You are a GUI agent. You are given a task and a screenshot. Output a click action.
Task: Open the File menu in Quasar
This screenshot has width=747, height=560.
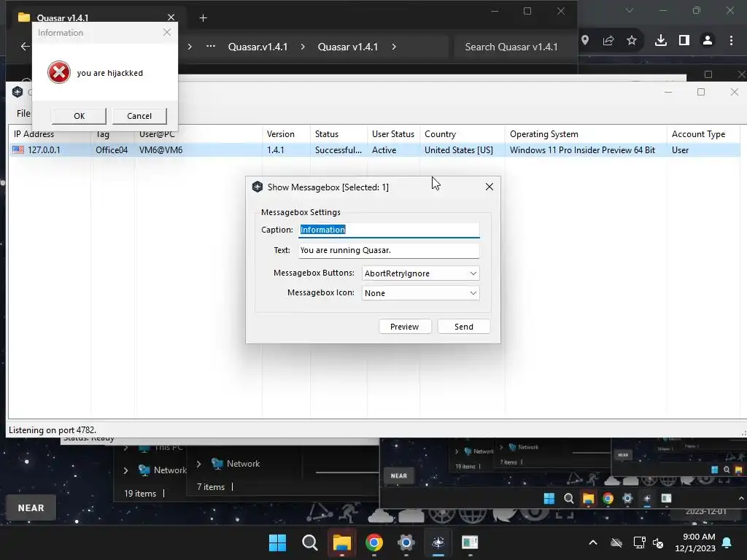(23, 113)
